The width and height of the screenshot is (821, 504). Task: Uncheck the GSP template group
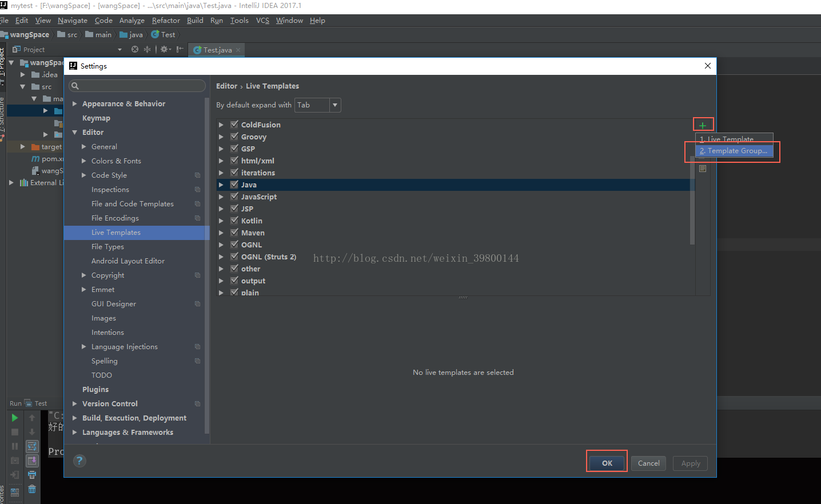tap(234, 149)
